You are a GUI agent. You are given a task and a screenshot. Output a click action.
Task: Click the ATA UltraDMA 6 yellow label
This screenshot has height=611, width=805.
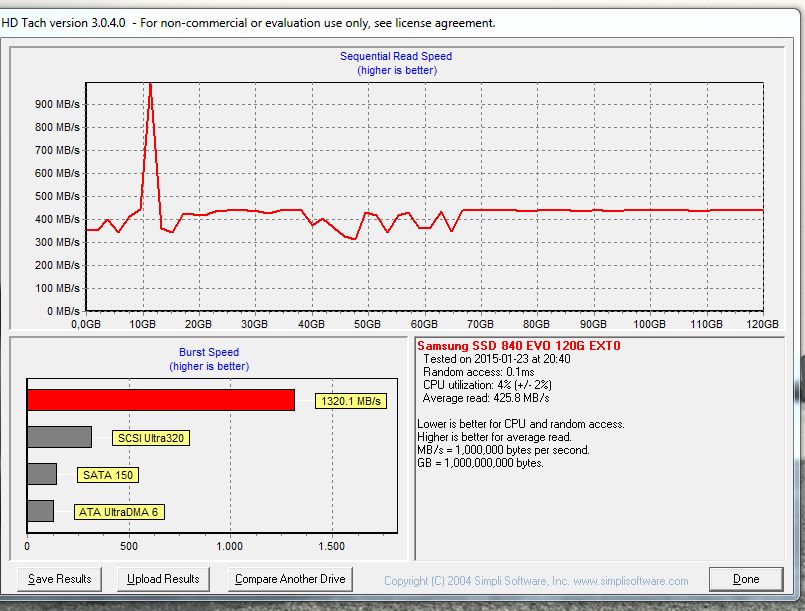pyautogui.click(x=119, y=512)
